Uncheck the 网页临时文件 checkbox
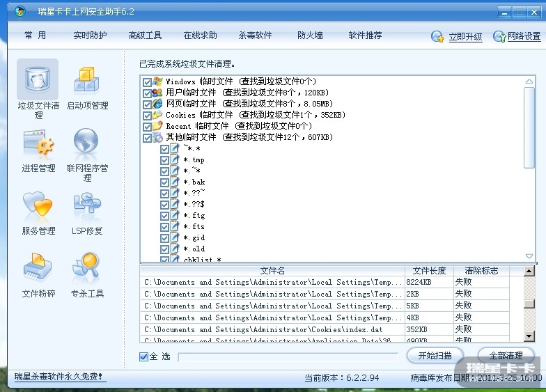Image resolution: width=546 pixels, height=392 pixels. point(147,104)
